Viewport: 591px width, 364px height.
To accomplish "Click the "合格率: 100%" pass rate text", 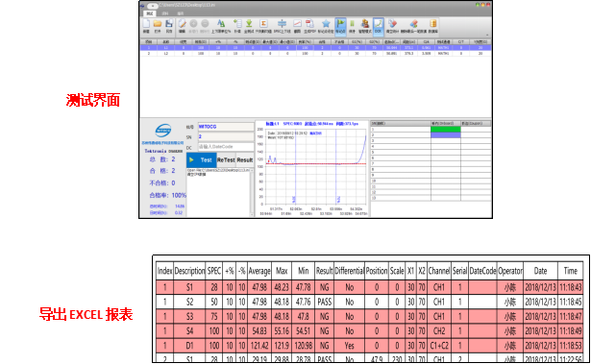I will pos(168,195).
